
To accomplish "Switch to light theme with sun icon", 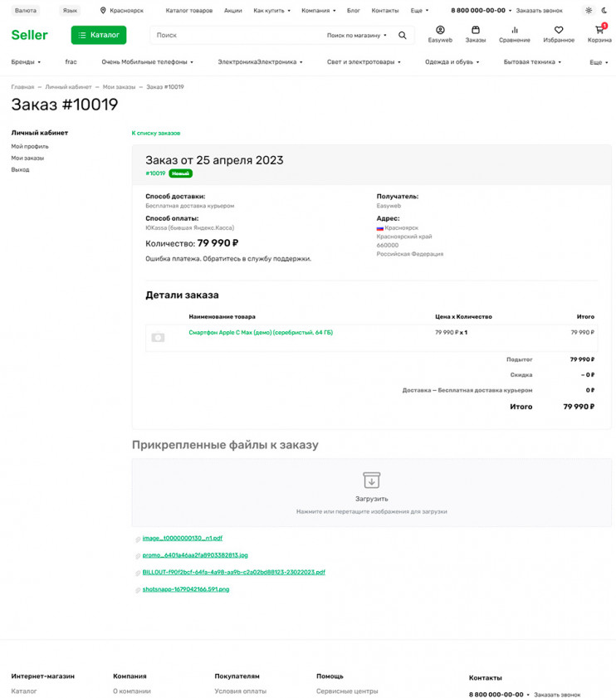I will click(588, 10).
